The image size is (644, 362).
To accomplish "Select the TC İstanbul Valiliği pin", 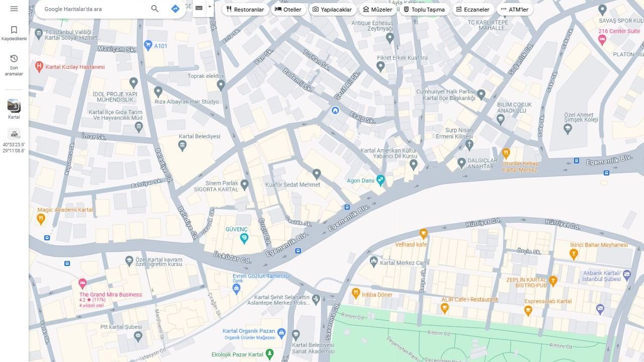I will [39, 34].
